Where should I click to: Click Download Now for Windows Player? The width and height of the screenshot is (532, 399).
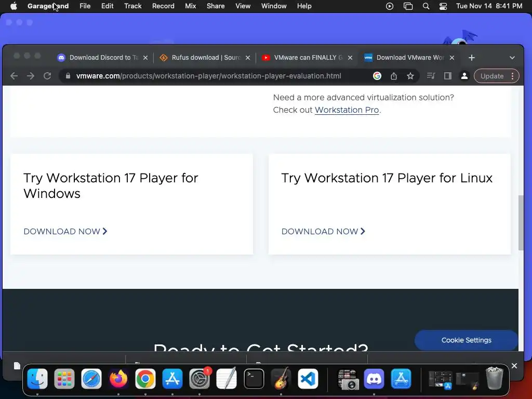(65, 231)
